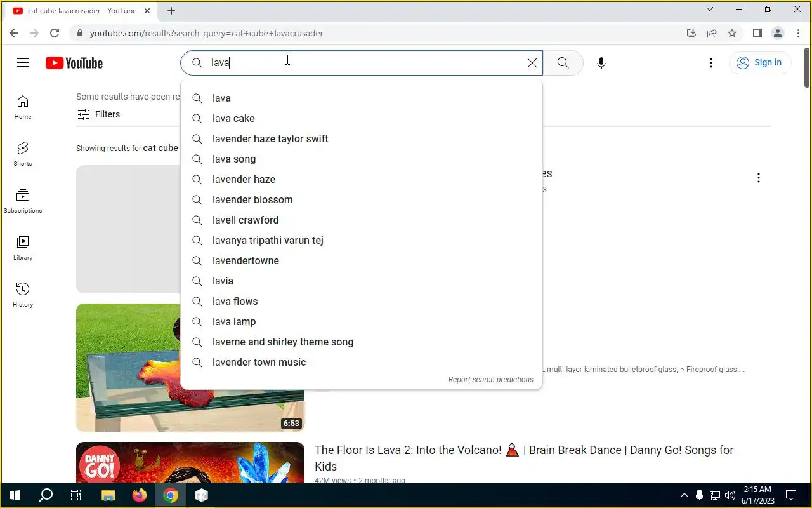This screenshot has width=812, height=508.
Task: Pick 'laverne and shirley theme song' suggestion
Action: [362, 342]
